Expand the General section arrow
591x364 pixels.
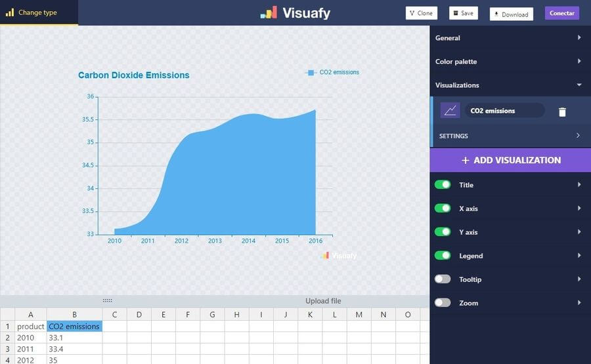[x=579, y=37]
